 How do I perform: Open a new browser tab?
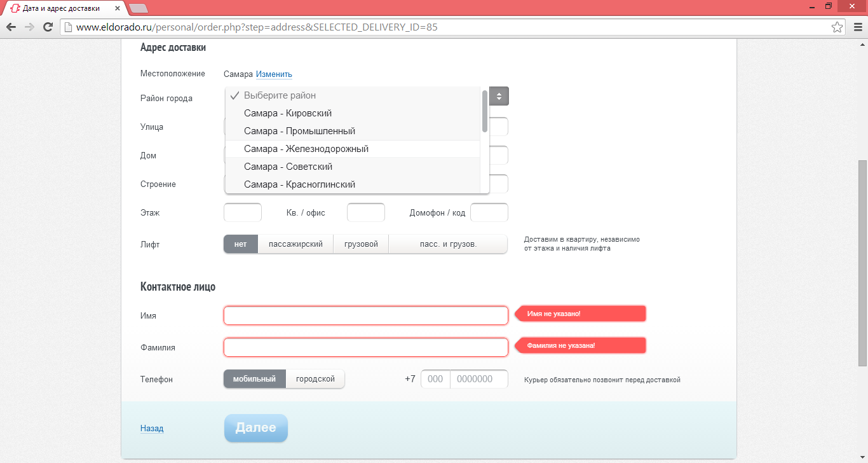138,8
